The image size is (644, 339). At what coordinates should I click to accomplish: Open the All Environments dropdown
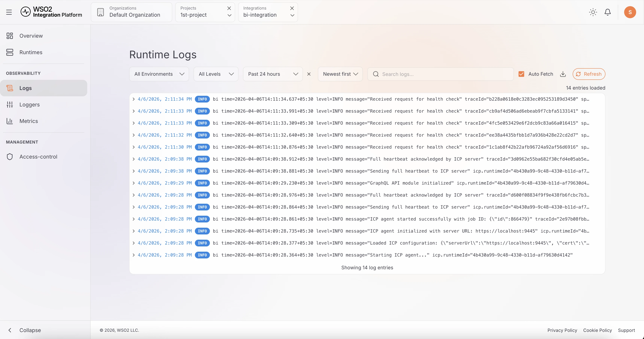point(159,74)
